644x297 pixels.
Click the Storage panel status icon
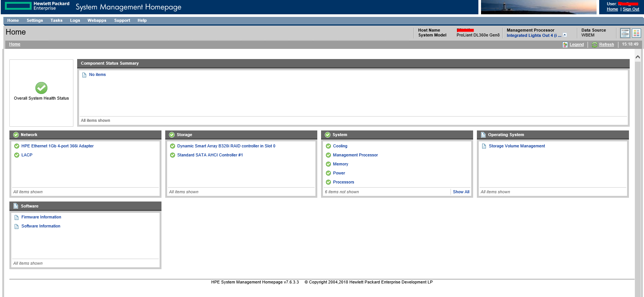pos(172,135)
